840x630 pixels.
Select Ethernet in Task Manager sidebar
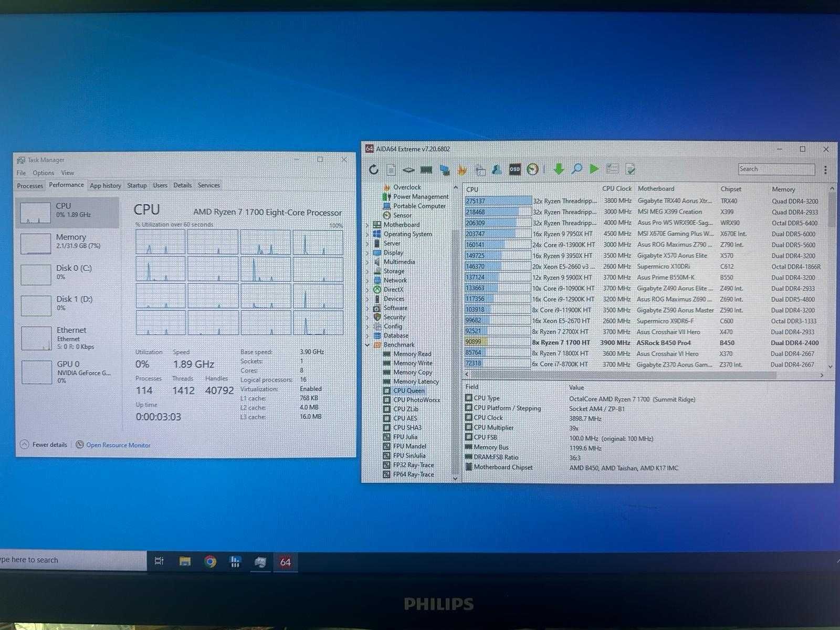(x=68, y=338)
